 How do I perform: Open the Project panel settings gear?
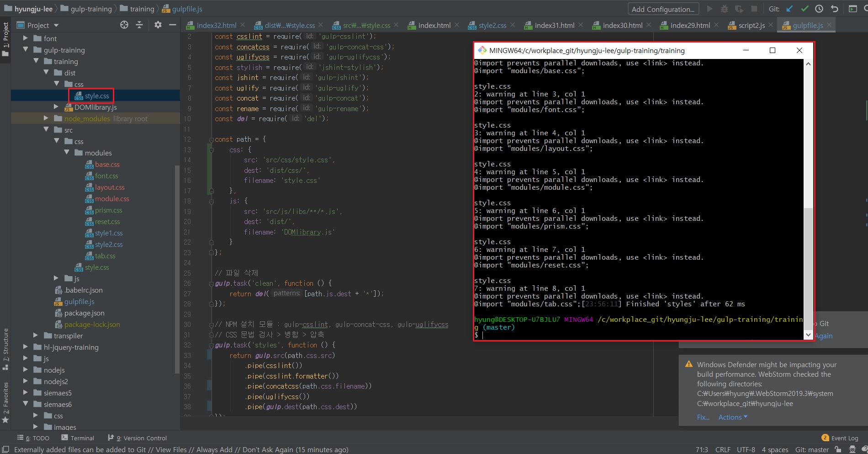(x=158, y=25)
